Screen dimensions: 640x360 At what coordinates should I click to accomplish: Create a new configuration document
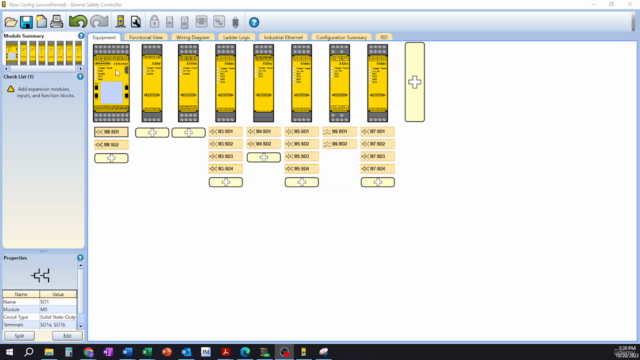pyautogui.click(x=41, y=22)
